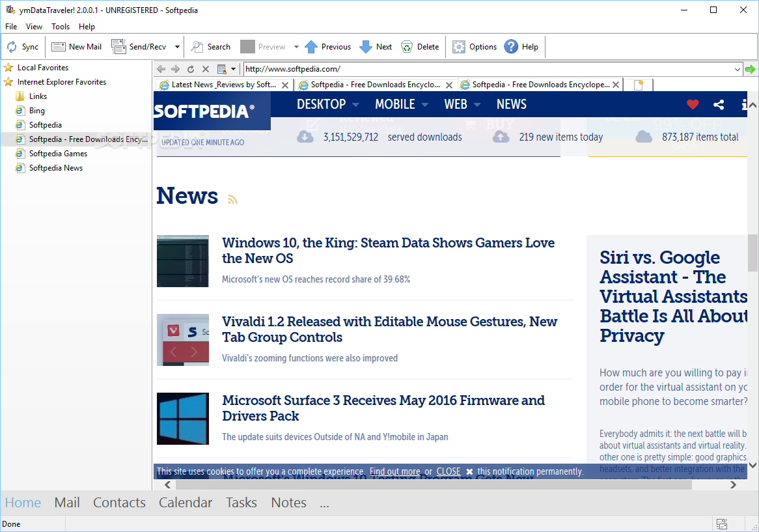The height and width of the screenshot is (532, 759).
Task: Open the Help menu
Action: coord(87,27)
